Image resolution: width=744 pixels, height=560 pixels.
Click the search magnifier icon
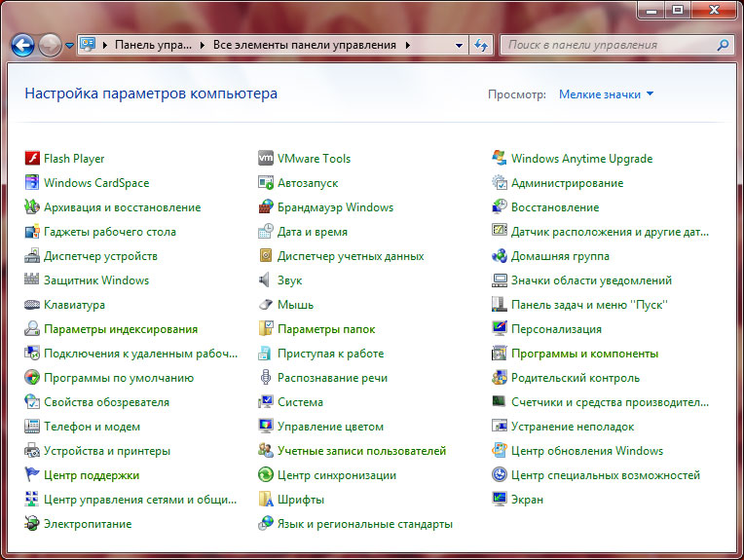724,45
